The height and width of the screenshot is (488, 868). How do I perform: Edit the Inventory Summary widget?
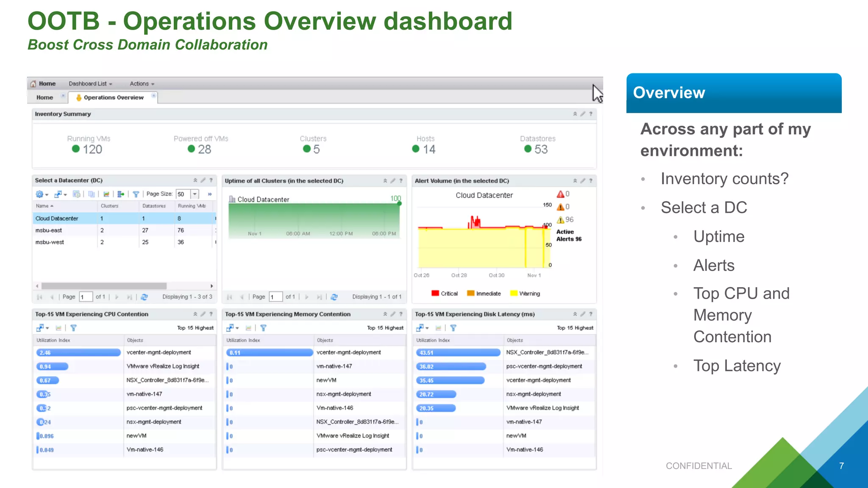coord(583,114)
